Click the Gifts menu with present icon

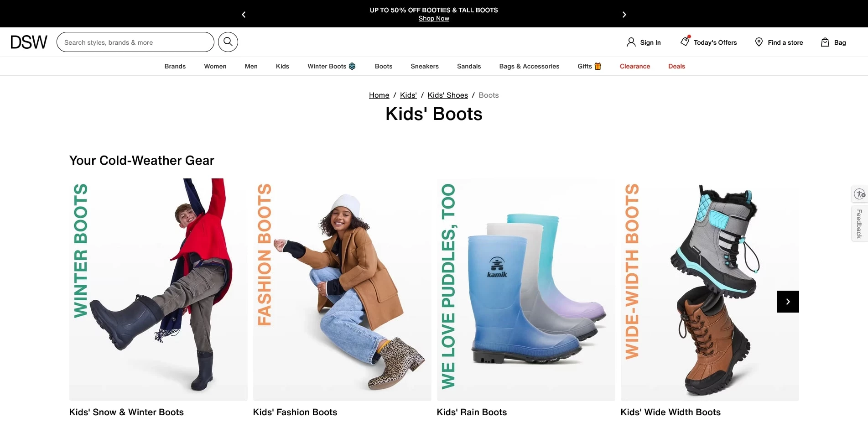pos(589,66)
